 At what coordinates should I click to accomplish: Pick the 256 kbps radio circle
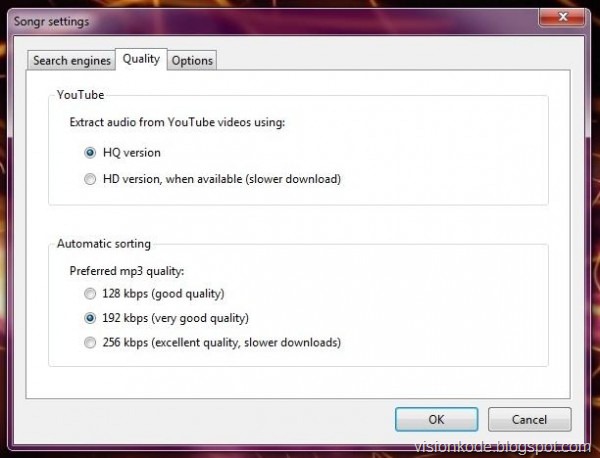coord(90,342)
